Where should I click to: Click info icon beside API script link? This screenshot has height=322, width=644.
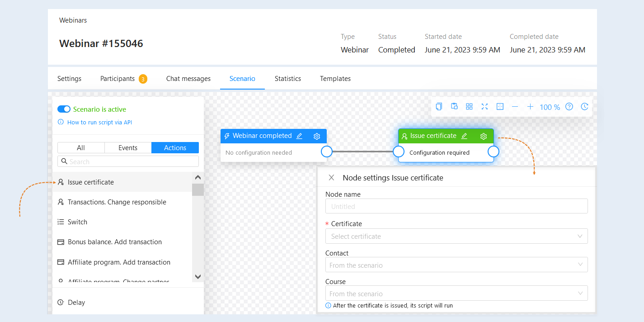click(61, 122)
